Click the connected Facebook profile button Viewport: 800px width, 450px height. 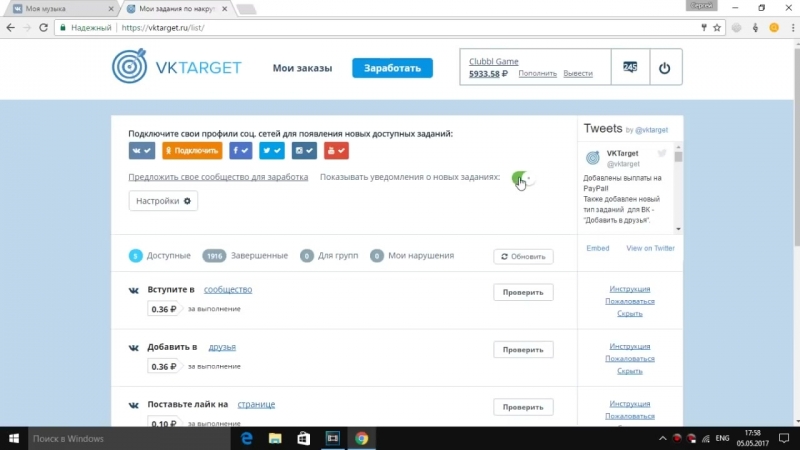pyautogui.click(x=241, y=151)
